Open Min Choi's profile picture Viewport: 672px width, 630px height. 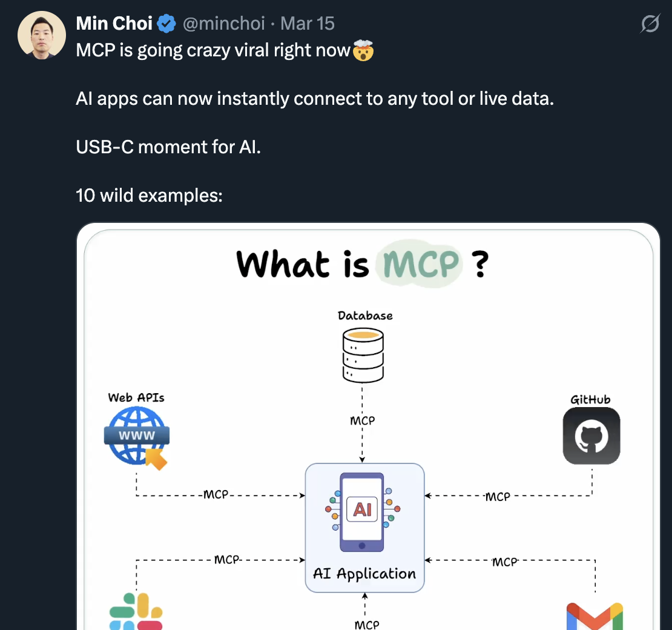click(x=41, y=35)
